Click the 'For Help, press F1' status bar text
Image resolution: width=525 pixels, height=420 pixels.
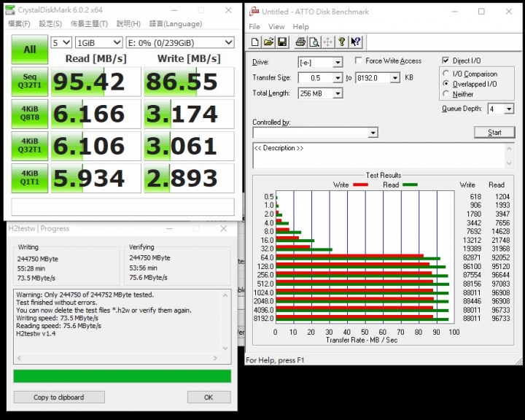[x=275, y=360]
